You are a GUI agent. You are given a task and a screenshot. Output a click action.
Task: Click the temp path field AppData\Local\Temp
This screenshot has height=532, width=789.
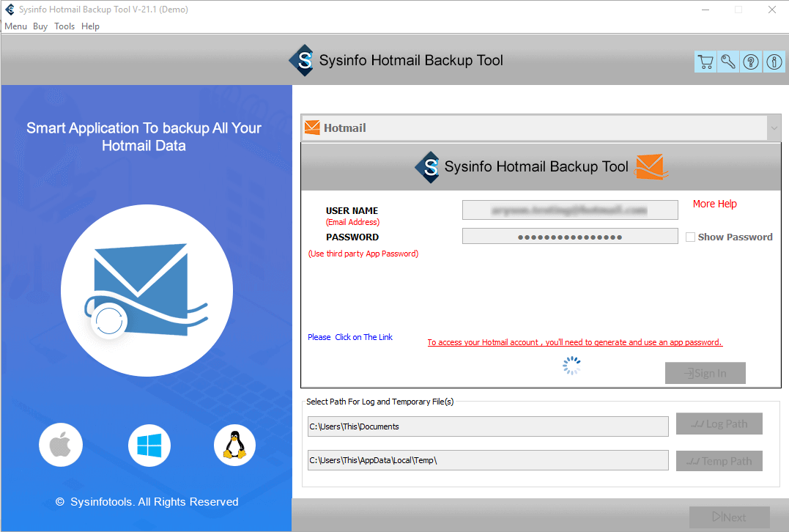(488, 460)
